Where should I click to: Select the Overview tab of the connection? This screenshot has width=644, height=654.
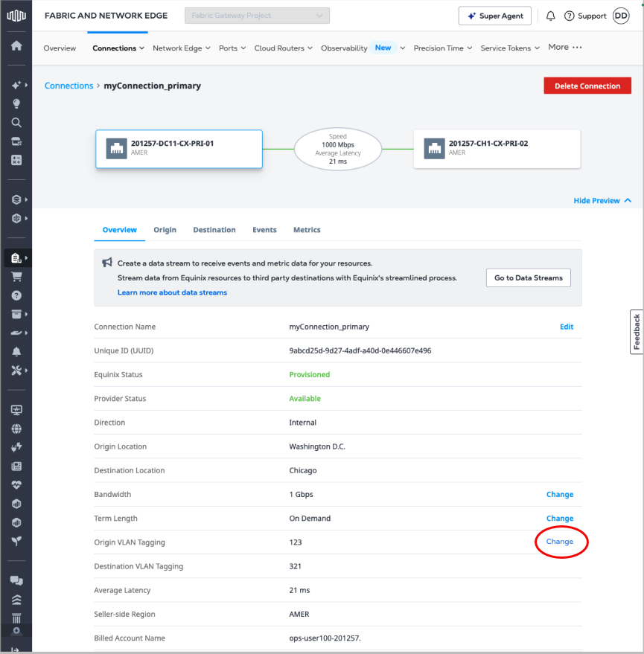click(119, 230)
